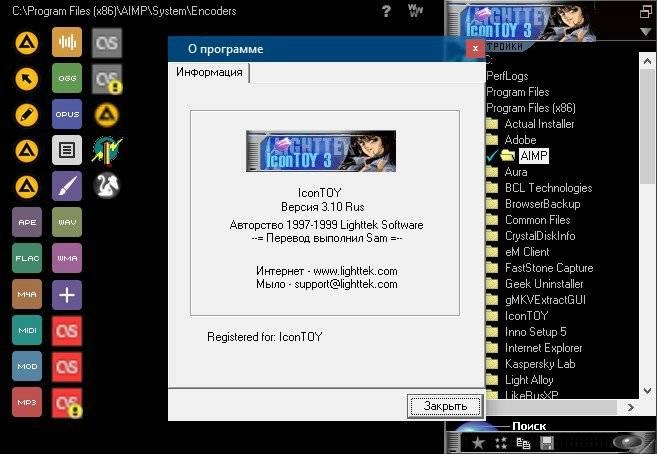
Task: Click the restore window icon at top right
Action: coord(646,11)
